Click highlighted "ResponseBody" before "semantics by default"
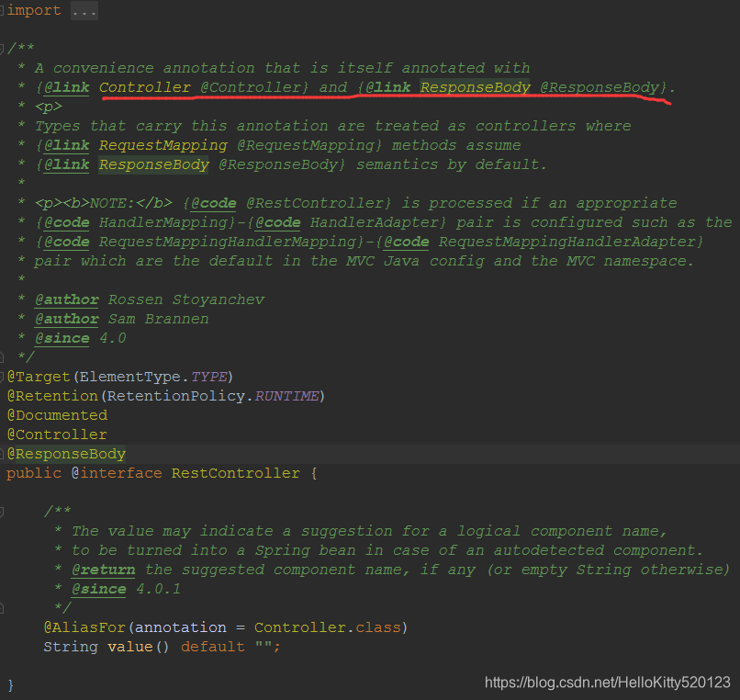 pos(154,164)
